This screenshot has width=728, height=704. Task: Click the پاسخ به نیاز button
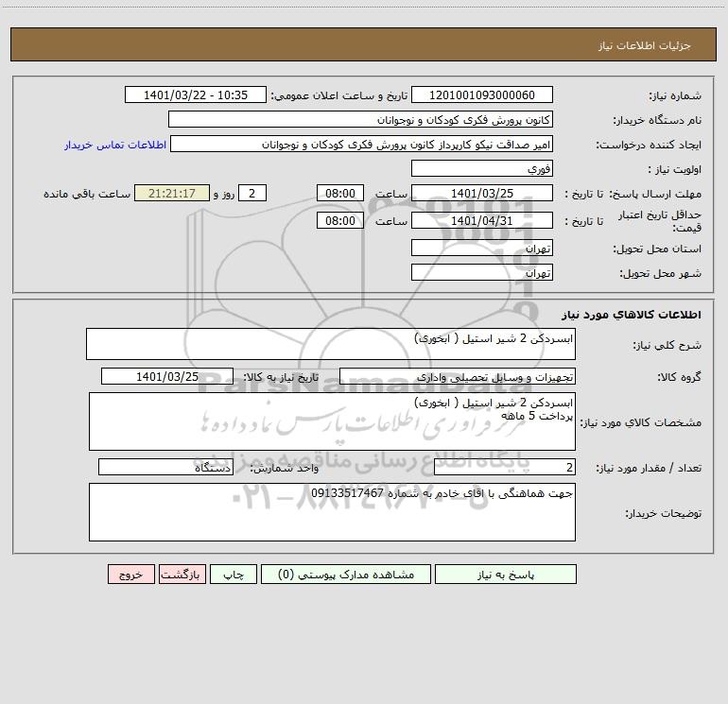click(x=506, y=574)
